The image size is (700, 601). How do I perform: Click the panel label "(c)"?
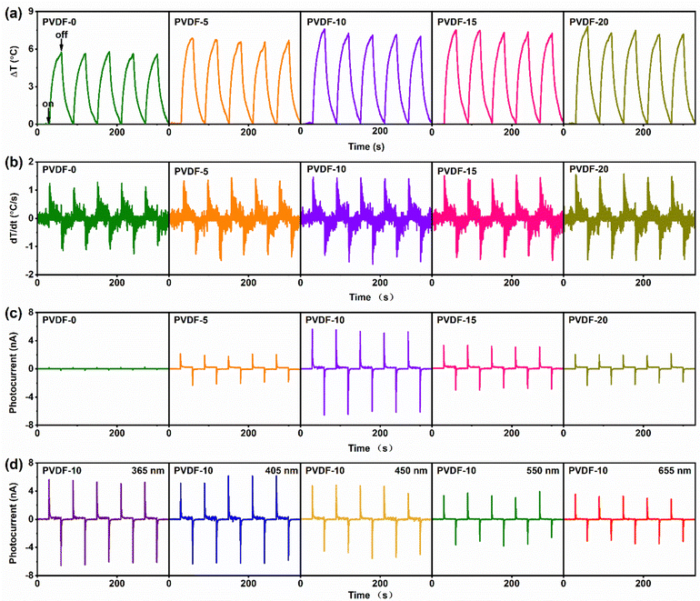pyautogui.click(x=13, y=313)
